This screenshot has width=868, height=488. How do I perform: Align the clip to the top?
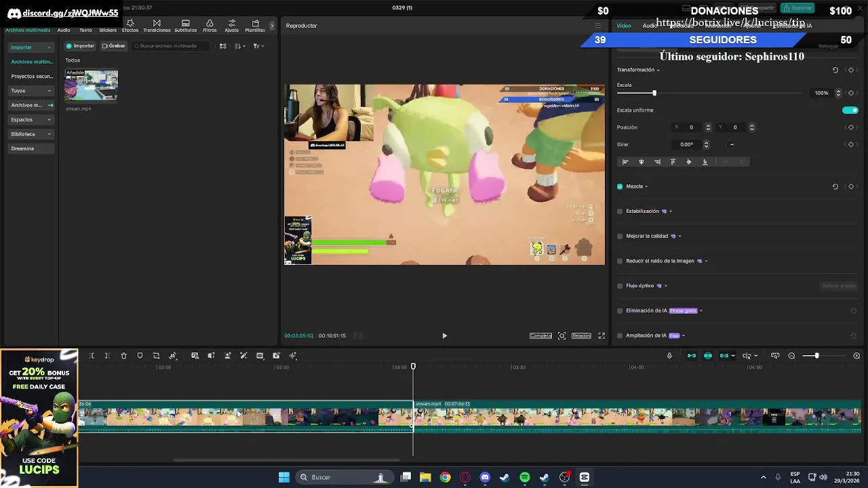tap(673, 162)
